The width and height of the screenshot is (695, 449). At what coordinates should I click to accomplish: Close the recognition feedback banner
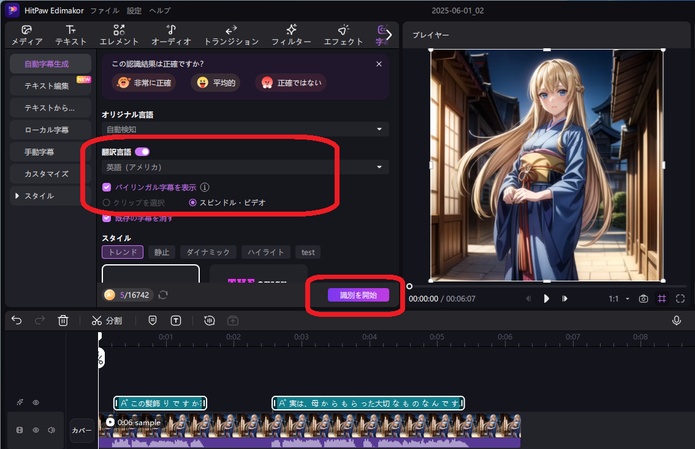click(379, 64)
